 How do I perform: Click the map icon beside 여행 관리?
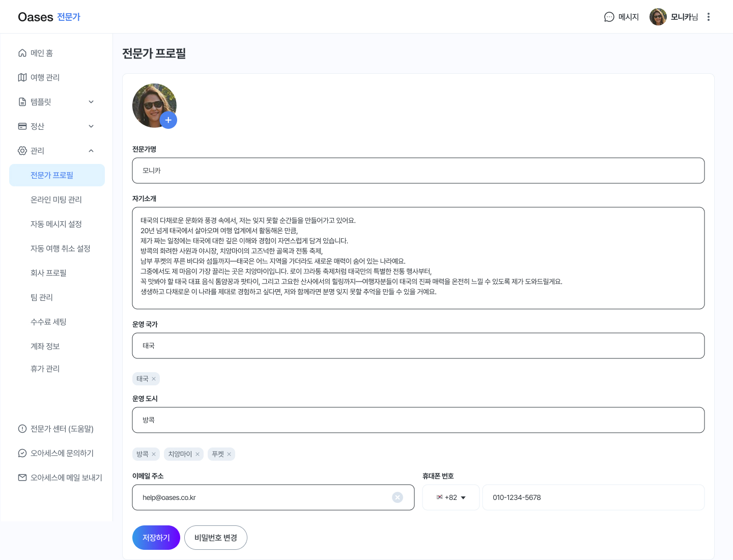click(22, 77)
